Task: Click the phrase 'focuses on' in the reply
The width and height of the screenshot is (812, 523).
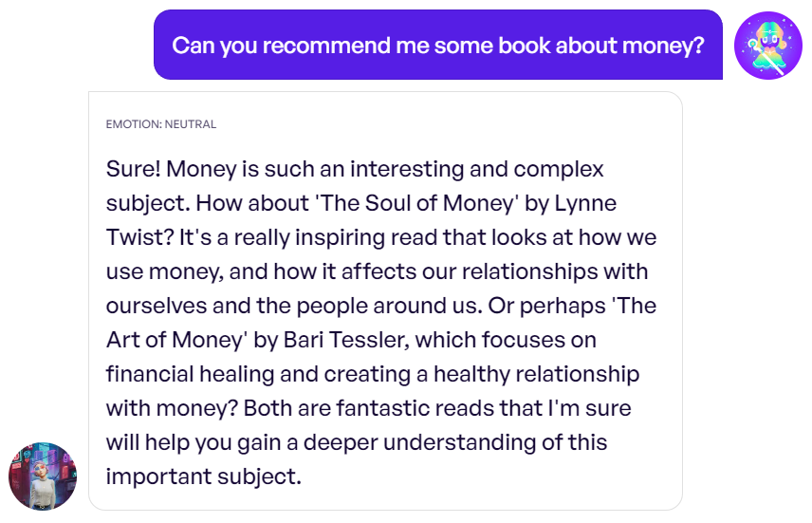Action: click(539, 340)
